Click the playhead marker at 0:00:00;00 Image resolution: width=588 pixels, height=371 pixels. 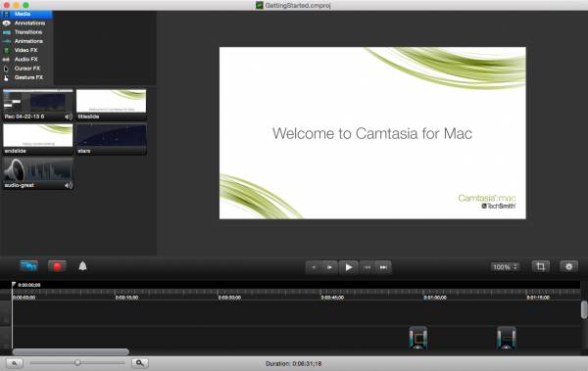pos(14,285)
